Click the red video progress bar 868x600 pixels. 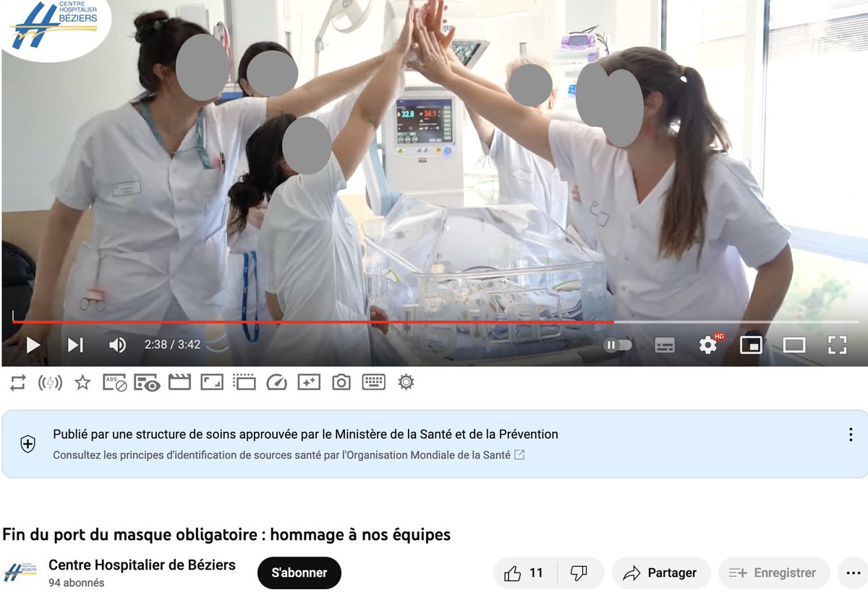click(x=313, y=321)
